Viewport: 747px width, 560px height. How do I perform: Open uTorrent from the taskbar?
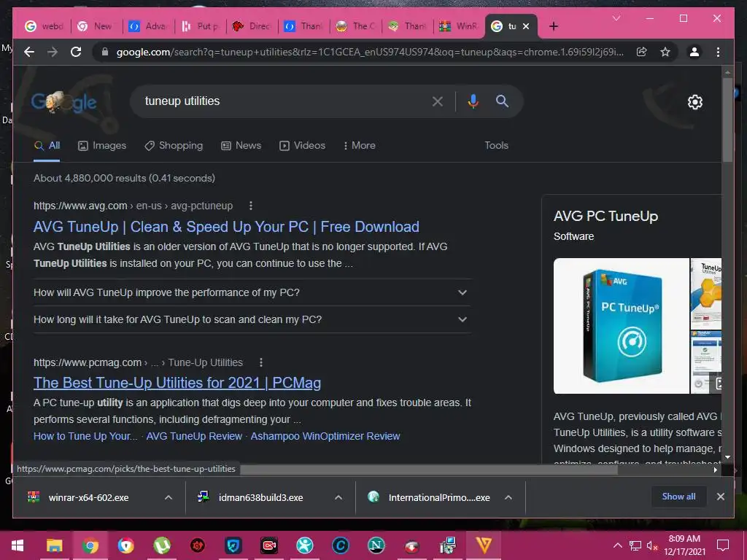pos(161,545)
